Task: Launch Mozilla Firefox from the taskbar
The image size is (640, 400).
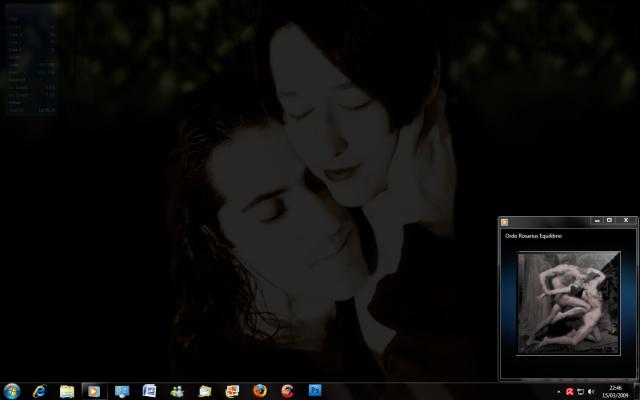Action: click(260, 391)
